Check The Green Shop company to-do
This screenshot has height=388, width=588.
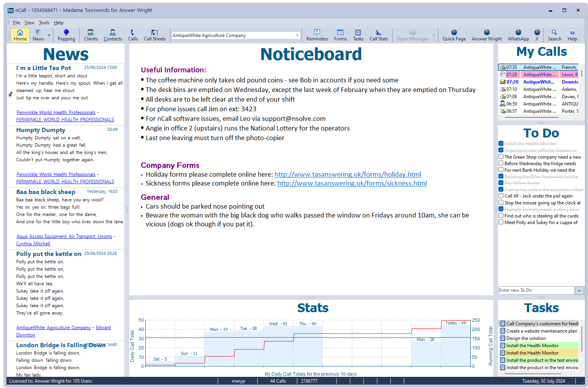pyautogui.click(x=501, y=157)
